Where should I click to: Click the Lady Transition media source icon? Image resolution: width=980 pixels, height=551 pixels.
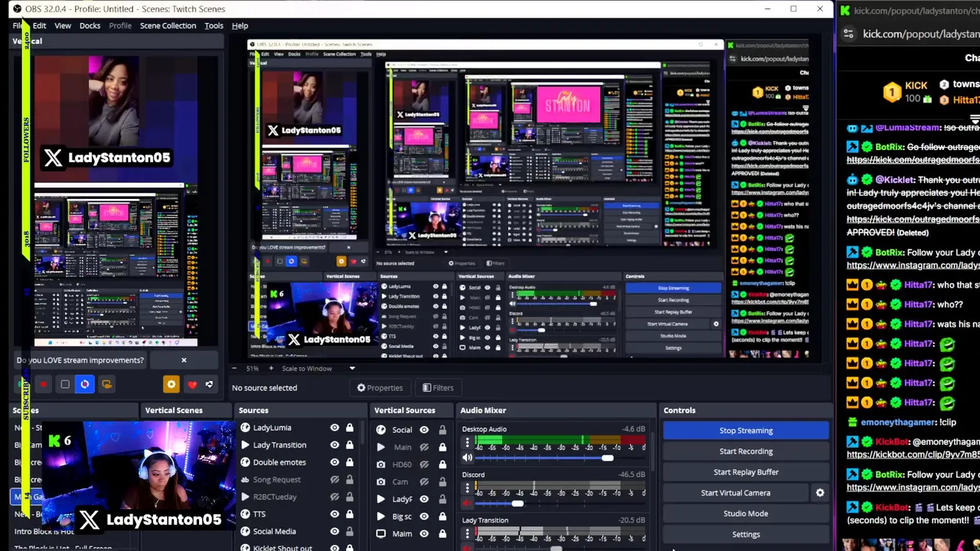pyautogui.click(x=245, y=445)
